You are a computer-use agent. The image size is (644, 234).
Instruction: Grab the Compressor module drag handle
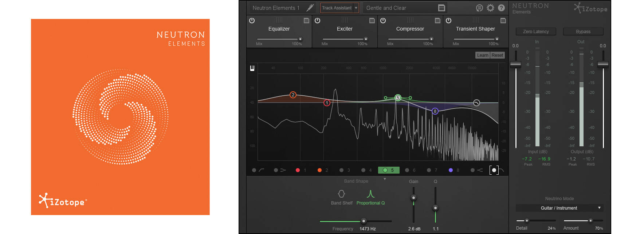click(410, 20)
